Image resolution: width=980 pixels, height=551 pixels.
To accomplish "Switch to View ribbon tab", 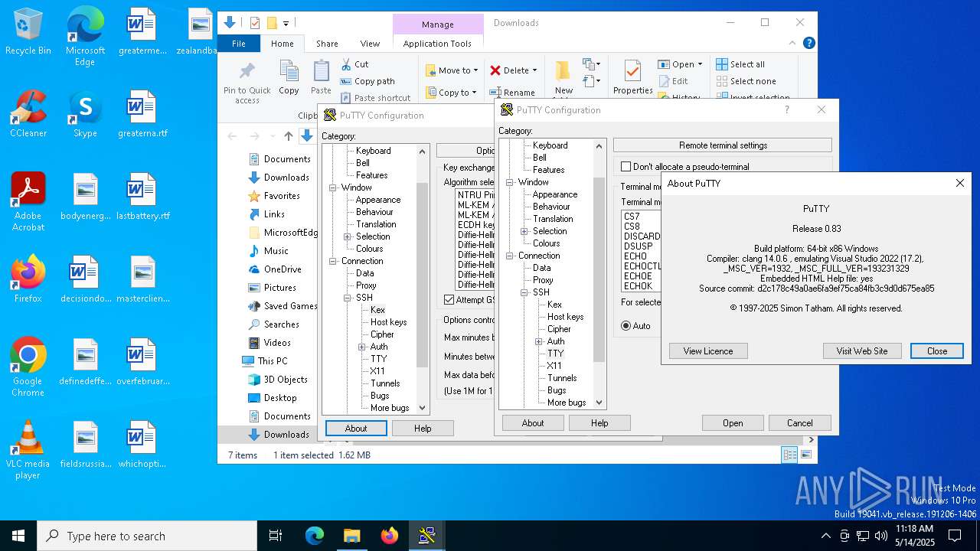I will click(x=370, y=44).
